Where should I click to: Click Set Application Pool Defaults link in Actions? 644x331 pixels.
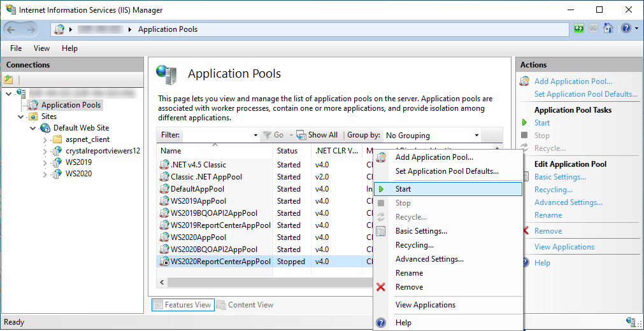pos(585,94)
